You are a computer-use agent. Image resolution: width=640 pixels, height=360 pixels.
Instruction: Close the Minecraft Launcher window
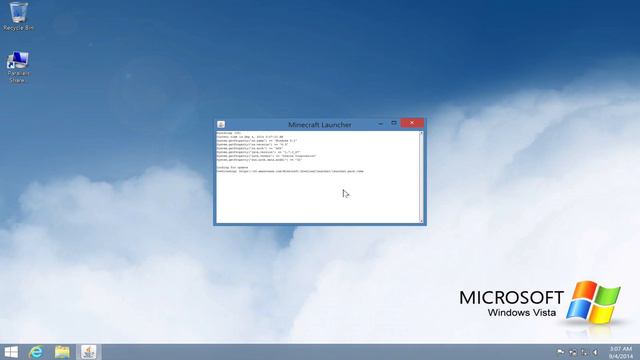pyautogui.click(x=412, y=123)
